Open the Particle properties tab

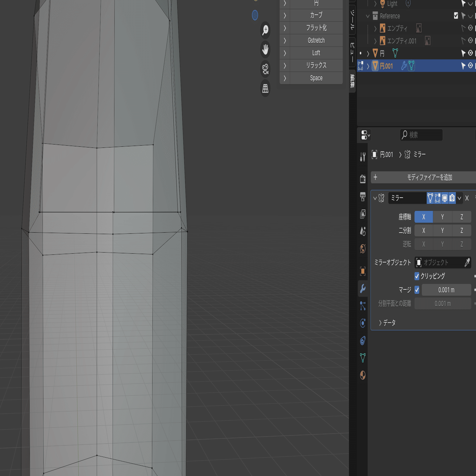pos(363,306)
